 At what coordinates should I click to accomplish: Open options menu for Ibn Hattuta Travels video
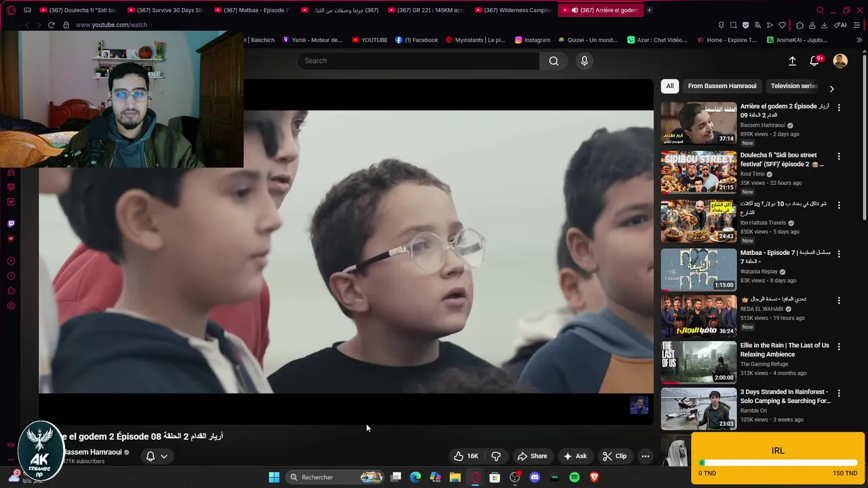pos(839,205)
